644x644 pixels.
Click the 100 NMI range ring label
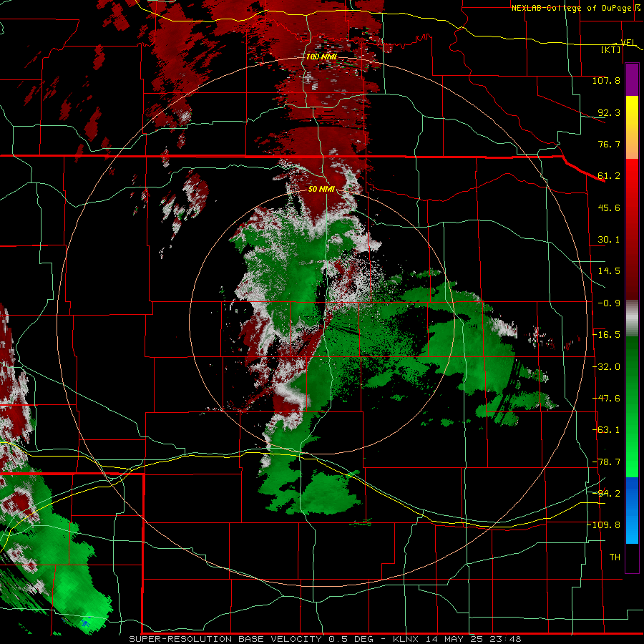(321, 57)
